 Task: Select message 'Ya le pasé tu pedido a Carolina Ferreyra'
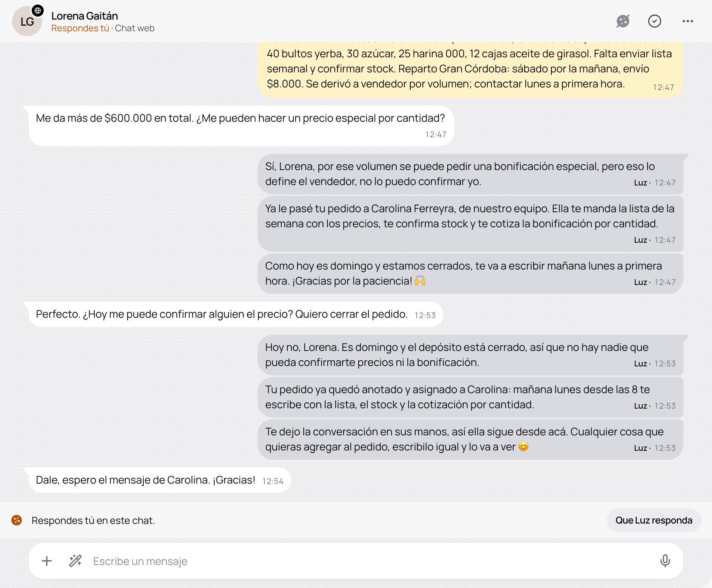(470, 224)
